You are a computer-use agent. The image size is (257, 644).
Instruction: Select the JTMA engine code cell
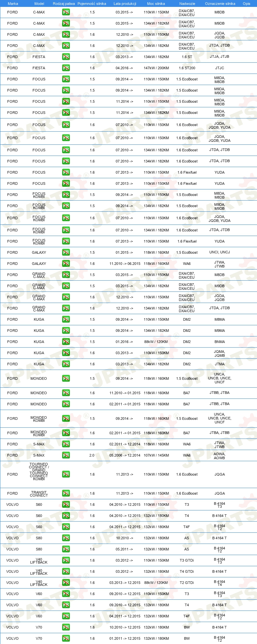220,364
